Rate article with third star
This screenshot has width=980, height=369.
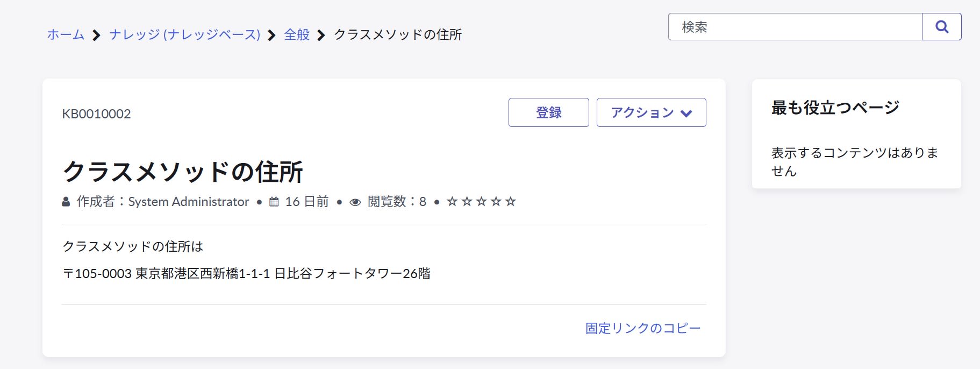481,202
